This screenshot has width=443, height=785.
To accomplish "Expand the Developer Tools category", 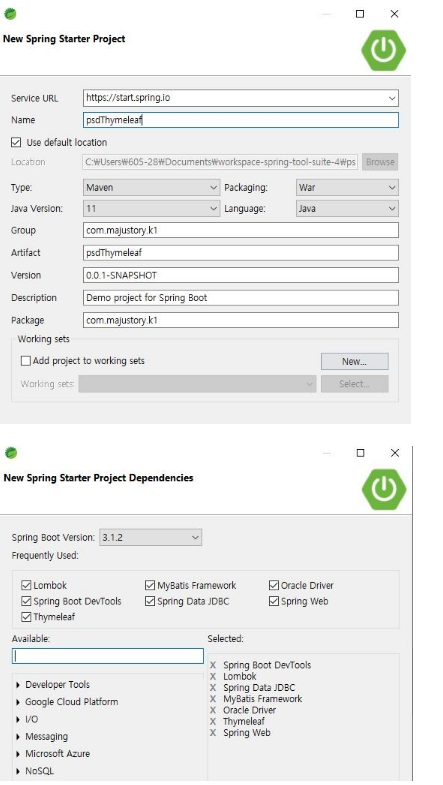I will 19,685.
